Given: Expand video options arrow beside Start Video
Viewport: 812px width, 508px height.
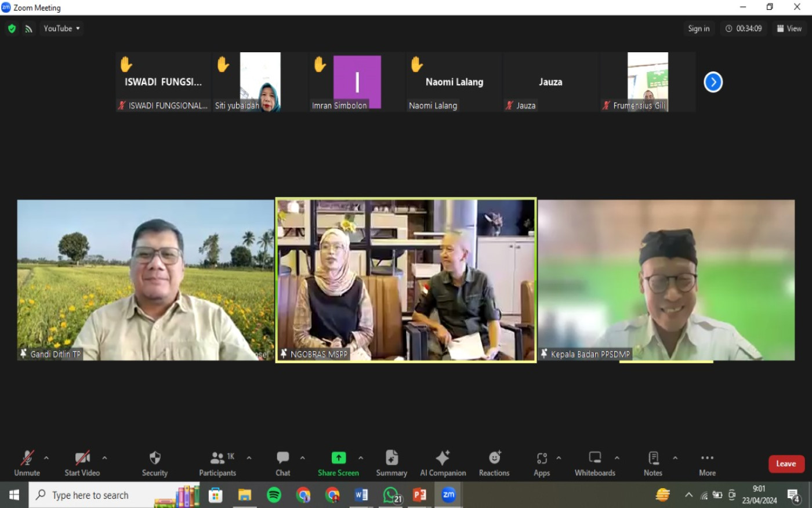Looking at the screenshot, I should (x=104, y=458).
